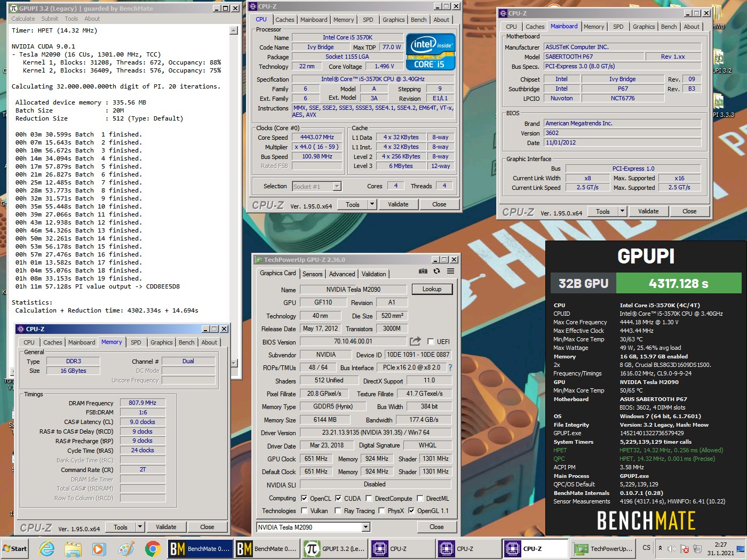Click the CPU-Z Memory window title icon

coord(21,329)
